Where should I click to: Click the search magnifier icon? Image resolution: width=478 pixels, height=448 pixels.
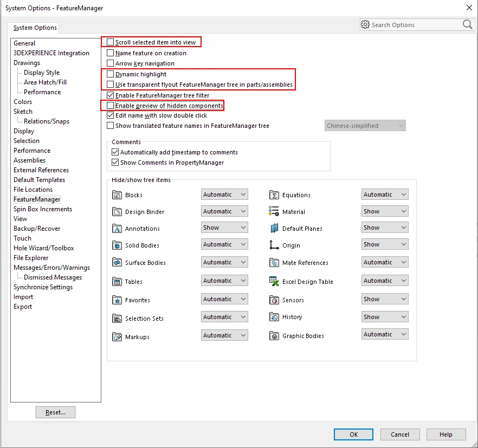pyautogui.click(x=468, y=25)
